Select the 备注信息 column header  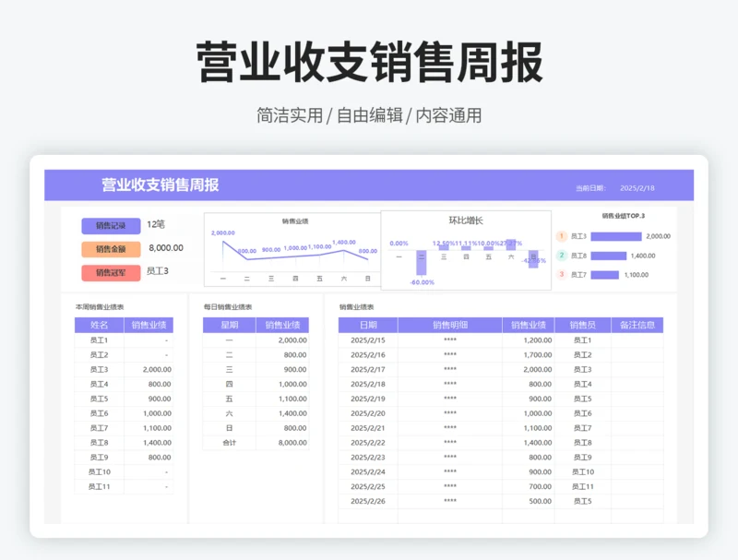637,325
